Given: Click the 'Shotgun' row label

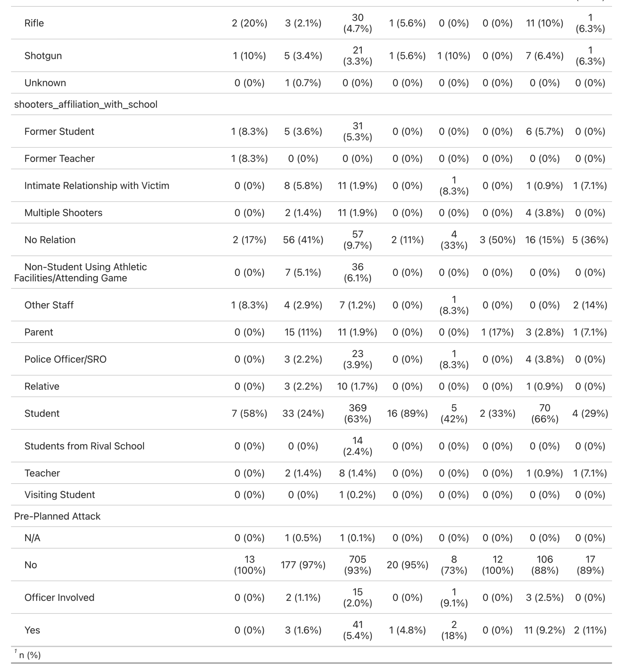Looking at the screenshot, I should (x=43, y=55).
